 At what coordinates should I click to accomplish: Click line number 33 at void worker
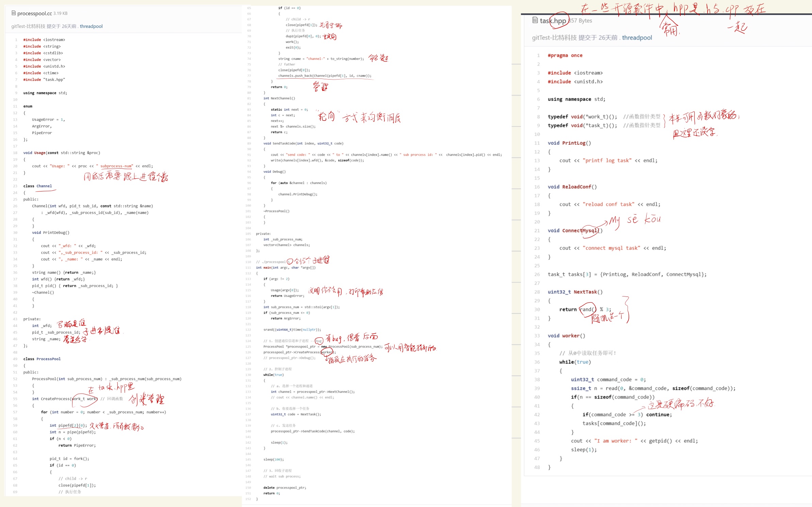[537, 336]
